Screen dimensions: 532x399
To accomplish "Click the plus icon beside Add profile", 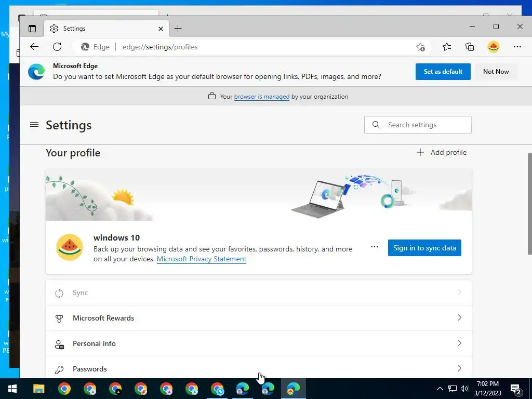I will click(x=420, y=152).
